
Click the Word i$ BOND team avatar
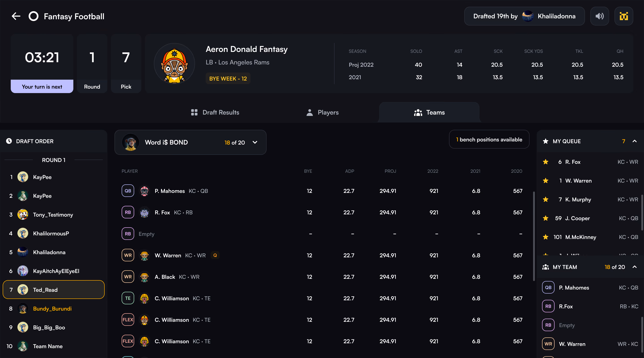point(130,142)
